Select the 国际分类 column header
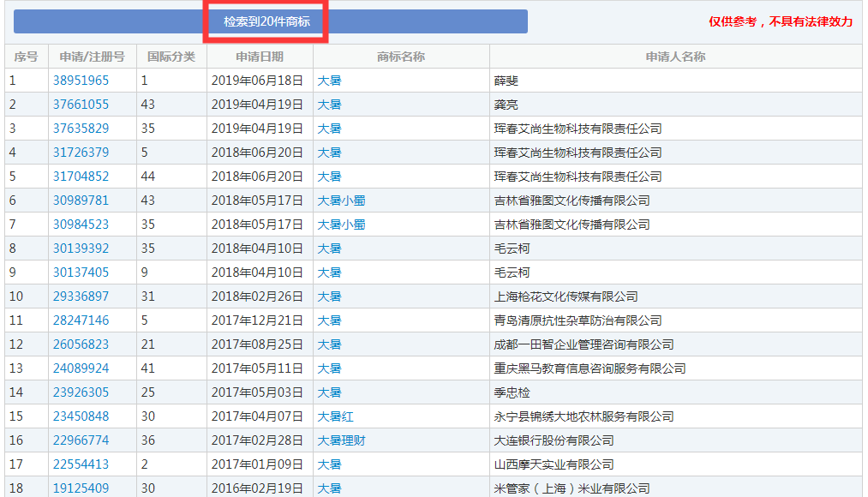This screenshot has height=497, width=868. [171, 57]
